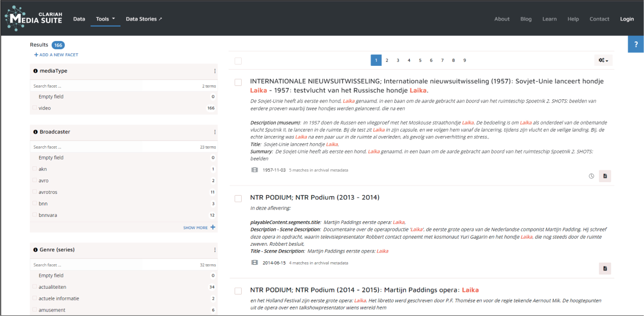Click the Broadcaster facet search field

[86, 147]
